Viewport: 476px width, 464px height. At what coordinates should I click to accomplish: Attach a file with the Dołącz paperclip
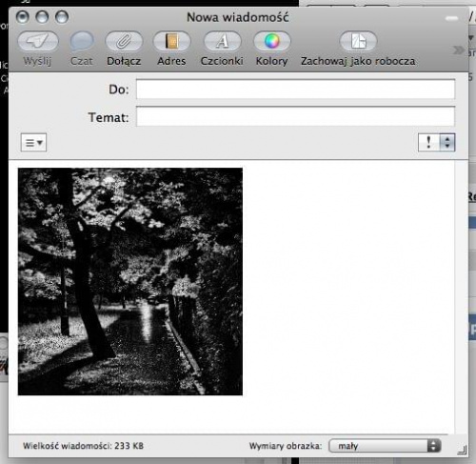click(124, 41)
